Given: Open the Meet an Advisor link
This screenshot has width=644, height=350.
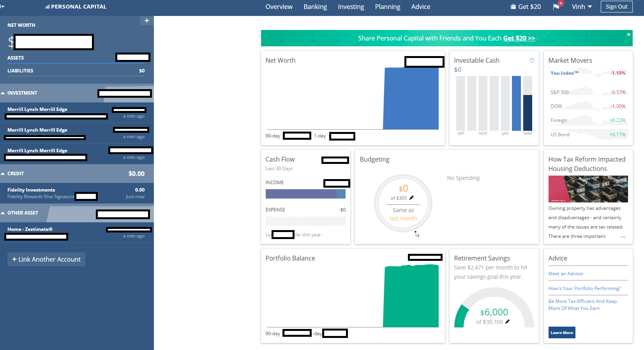Looking at the screenshot, I should tap(566, 274).
